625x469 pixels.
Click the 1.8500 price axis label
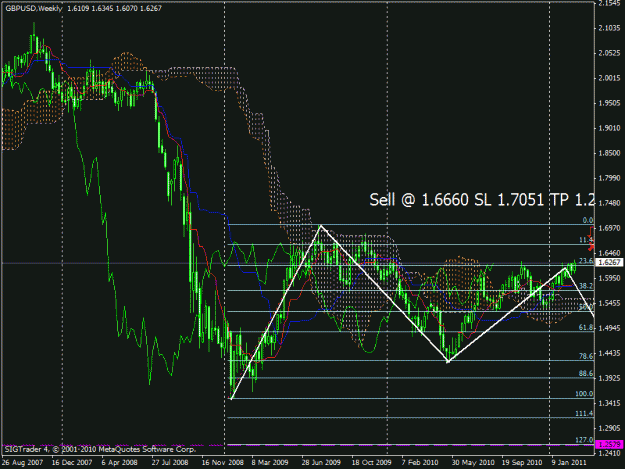609,153
